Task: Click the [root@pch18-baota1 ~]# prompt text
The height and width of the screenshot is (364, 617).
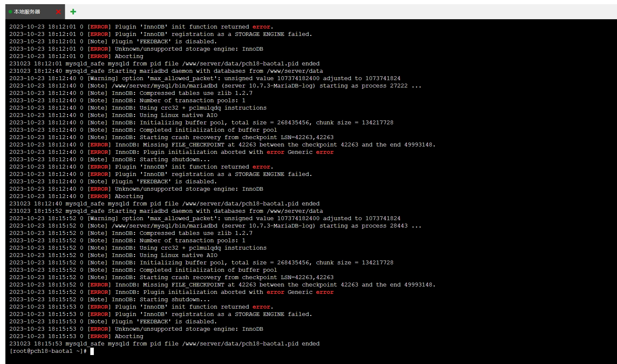Action: coord(47,351)
